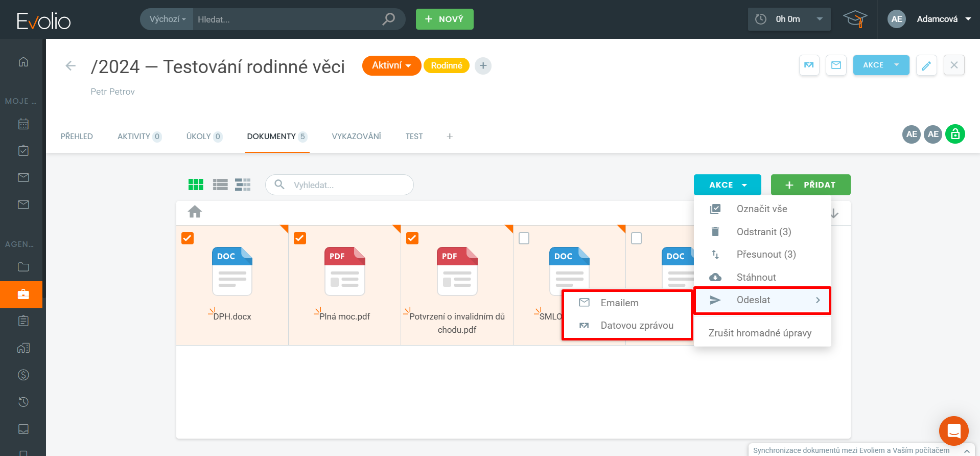Click the green lock access icon

point(954,134)
